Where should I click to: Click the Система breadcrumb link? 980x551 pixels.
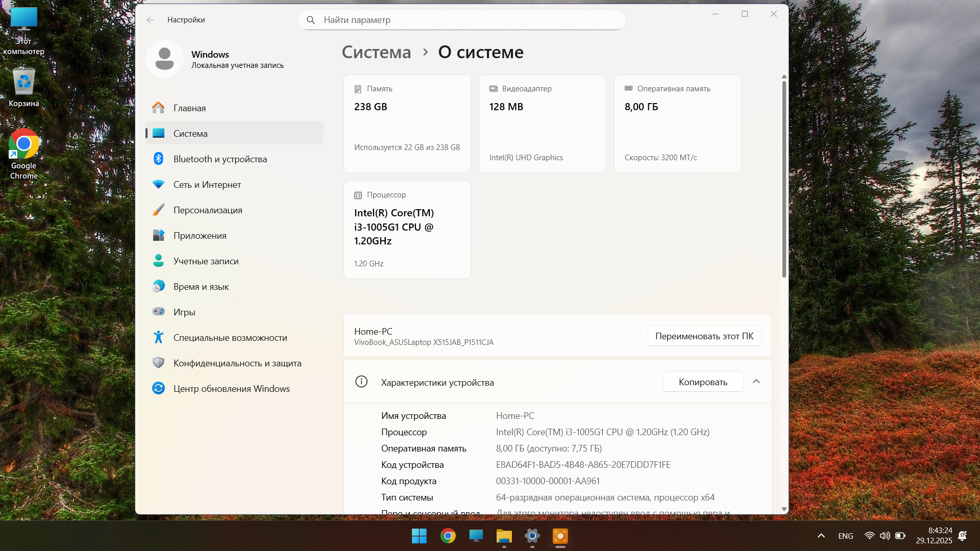(376, 52)
